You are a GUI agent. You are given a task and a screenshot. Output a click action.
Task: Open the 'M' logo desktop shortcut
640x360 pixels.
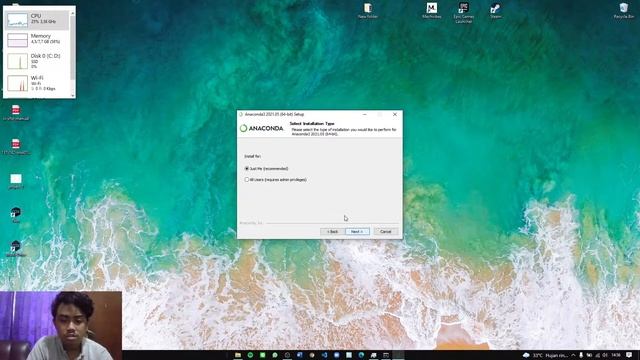pos(431,11)
